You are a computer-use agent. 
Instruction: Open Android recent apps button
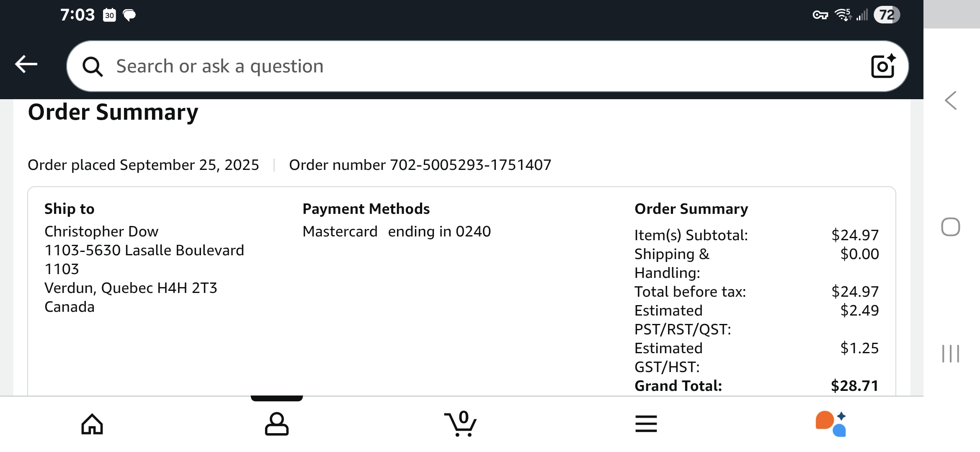(x=950, y=354)
